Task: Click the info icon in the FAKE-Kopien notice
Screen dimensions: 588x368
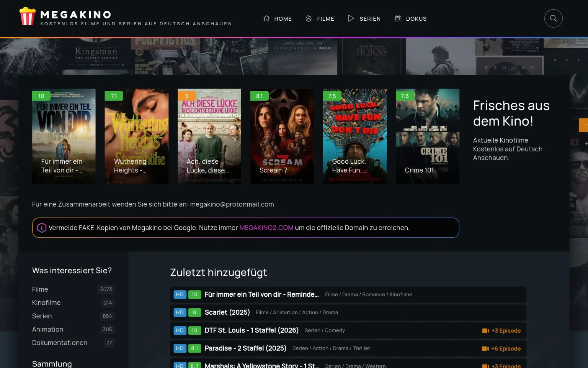Action: point(42,228)
